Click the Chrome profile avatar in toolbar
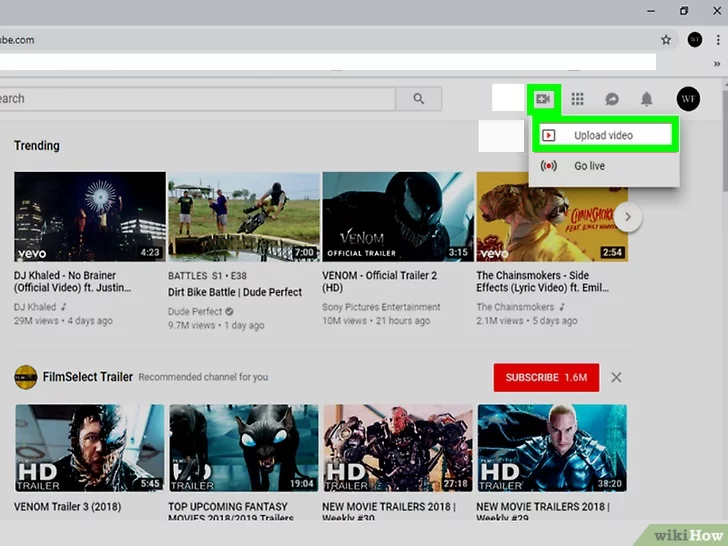This screenshot has width=728, height=546. (695, 40)
